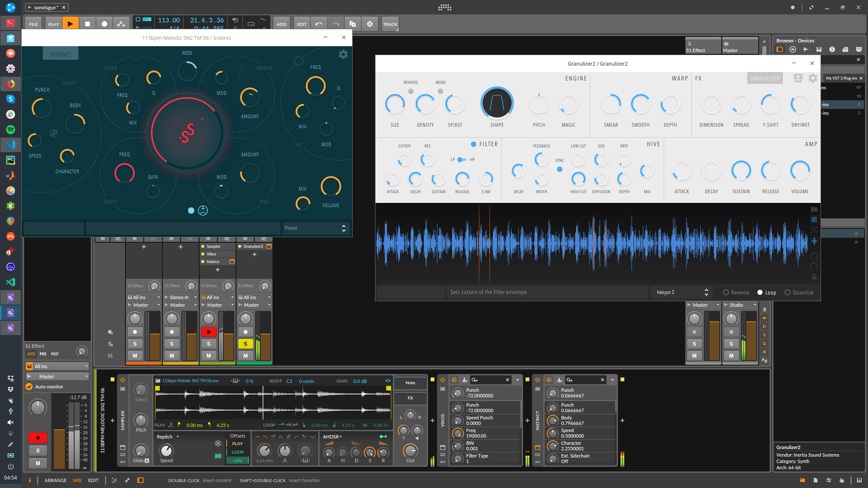The width and height of the screenshot is (868, 488).
Task: Open Spotify from the dock
Action: (x=11, y=129)
